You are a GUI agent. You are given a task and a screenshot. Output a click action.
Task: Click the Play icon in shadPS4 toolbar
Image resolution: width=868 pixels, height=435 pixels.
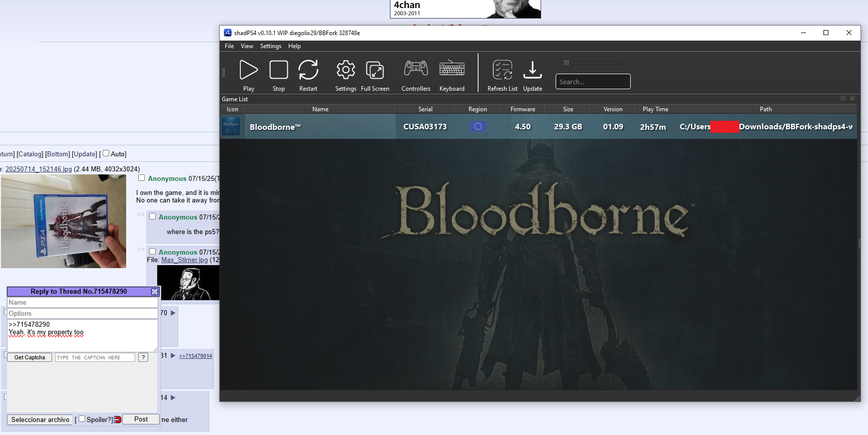click(249, 70)
